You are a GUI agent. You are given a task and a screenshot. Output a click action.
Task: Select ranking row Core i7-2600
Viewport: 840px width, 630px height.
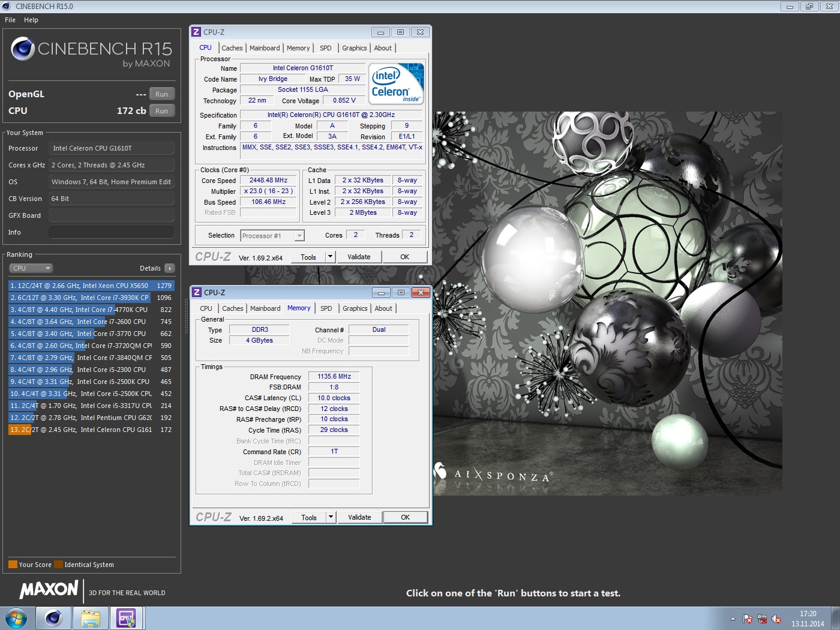[91, 322]
